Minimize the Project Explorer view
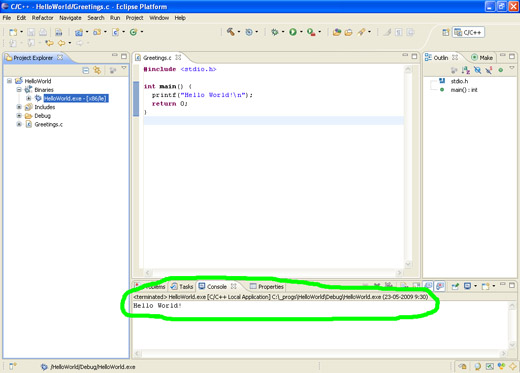The width and height of the screenshot is (520, 373). (x=115, y=55)
